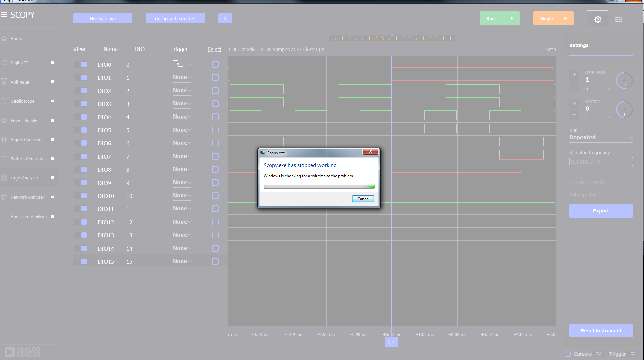The image size is (644, 360).
Task: Click the Hide inactive button
Action: [103, 18]
